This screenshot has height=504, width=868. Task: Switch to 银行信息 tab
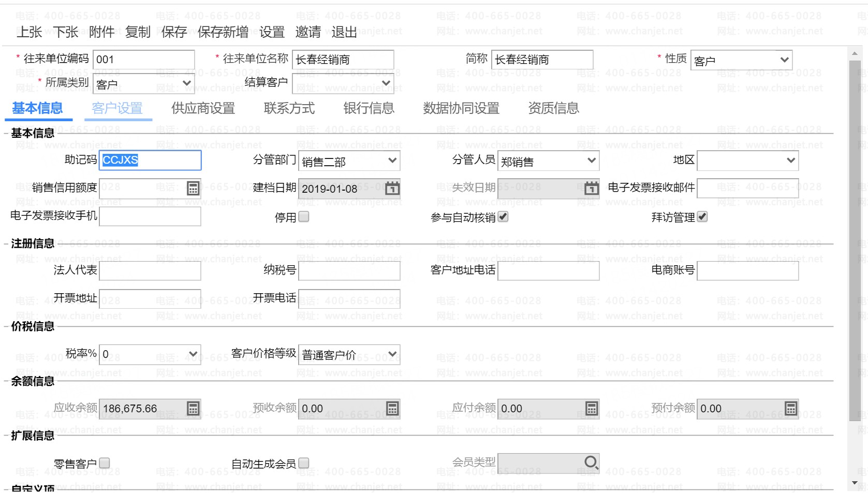(369, 108)
